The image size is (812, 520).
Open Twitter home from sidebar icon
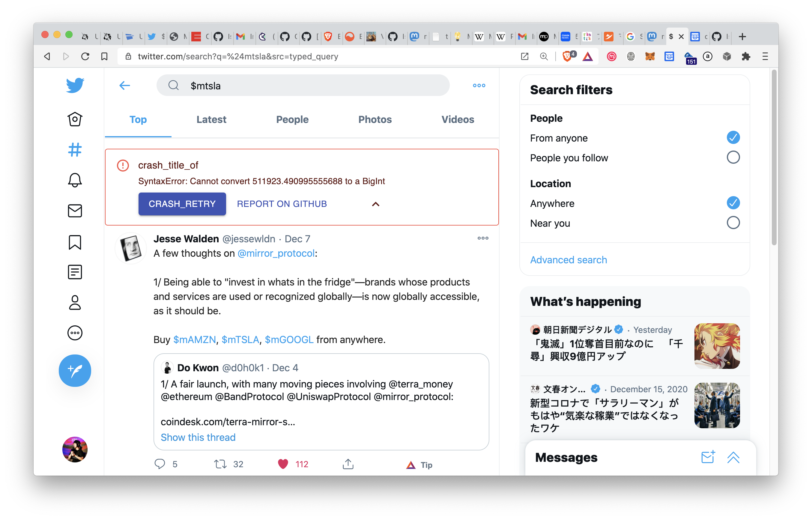pyautogui.click(x=75, y=119)
